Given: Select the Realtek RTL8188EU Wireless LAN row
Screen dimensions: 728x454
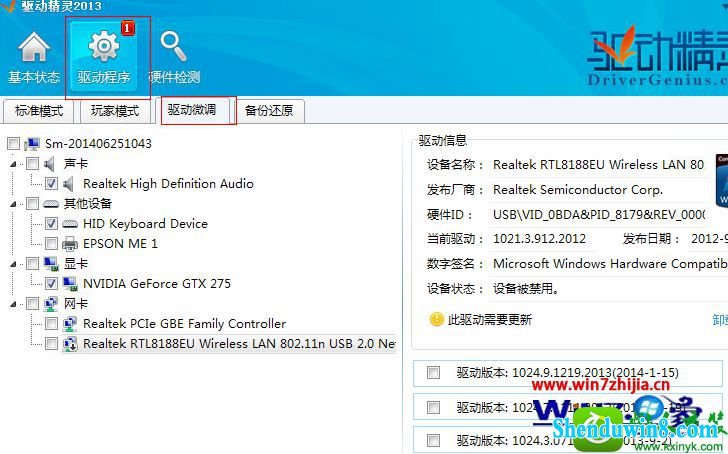Looking at the screenshot, I should pyautogui.click(x=228, y=344).
